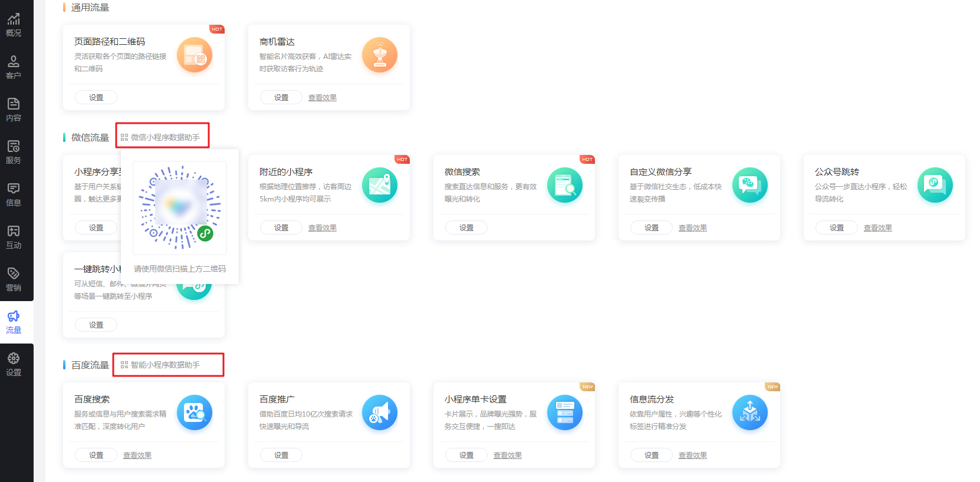Click the 附近的小程序 map card icon
980x482 pixels.
pyautogui.click(x=380, y=185)
